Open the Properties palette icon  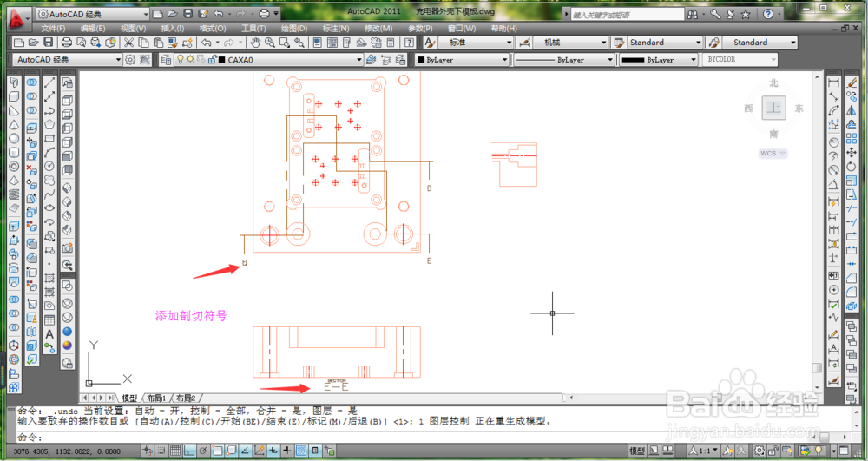[318, 43]
